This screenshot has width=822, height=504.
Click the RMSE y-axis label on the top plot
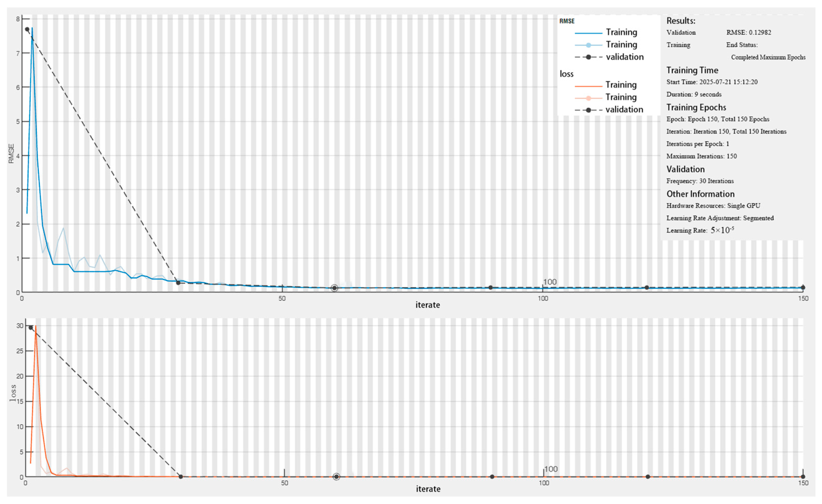[x=11, y=153]
